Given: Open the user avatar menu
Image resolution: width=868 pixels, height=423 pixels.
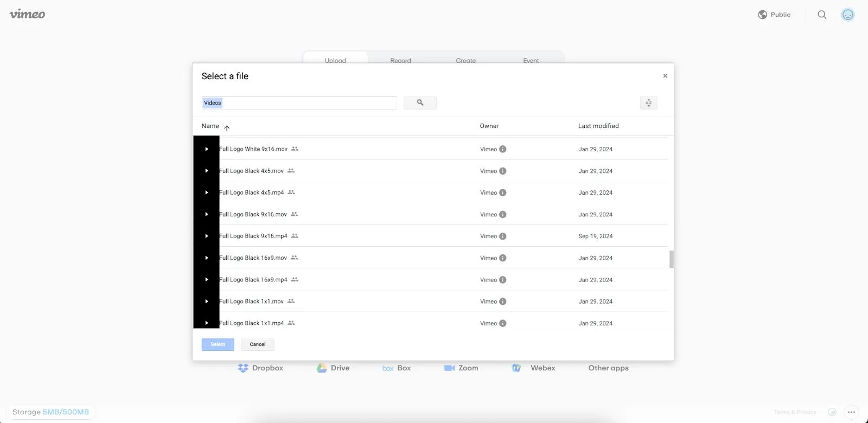Looking at the screenshot, I should click(847, 15).
